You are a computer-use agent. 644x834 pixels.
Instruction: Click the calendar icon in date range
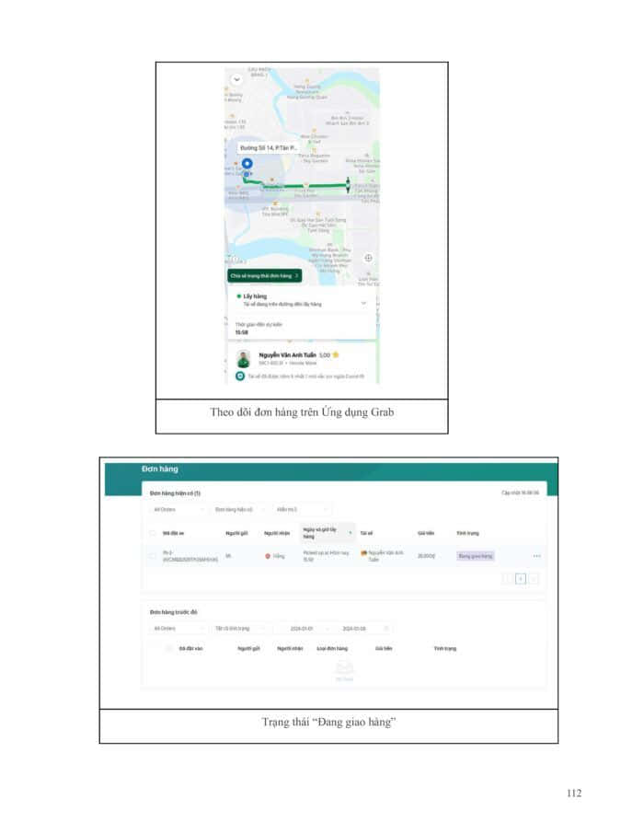tap(387, 629)
